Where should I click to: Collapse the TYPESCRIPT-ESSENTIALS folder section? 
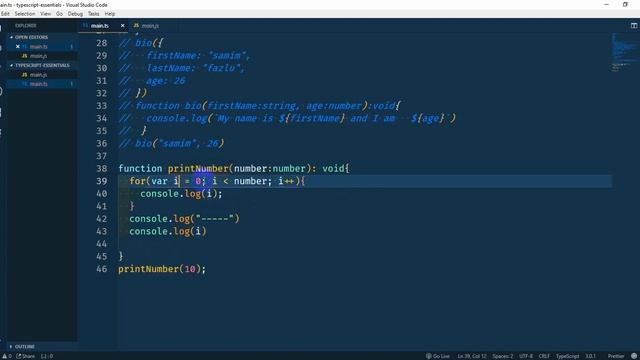tap(42, 65)
